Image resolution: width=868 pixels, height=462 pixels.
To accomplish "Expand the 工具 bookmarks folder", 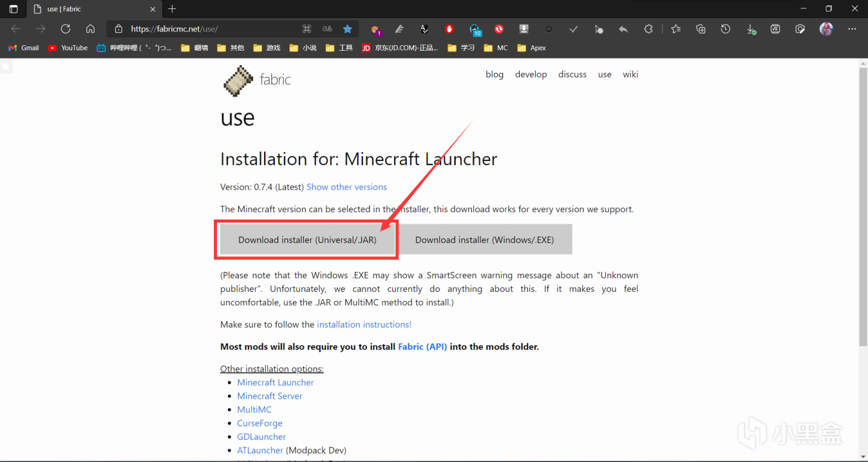I will coord(339,48).
